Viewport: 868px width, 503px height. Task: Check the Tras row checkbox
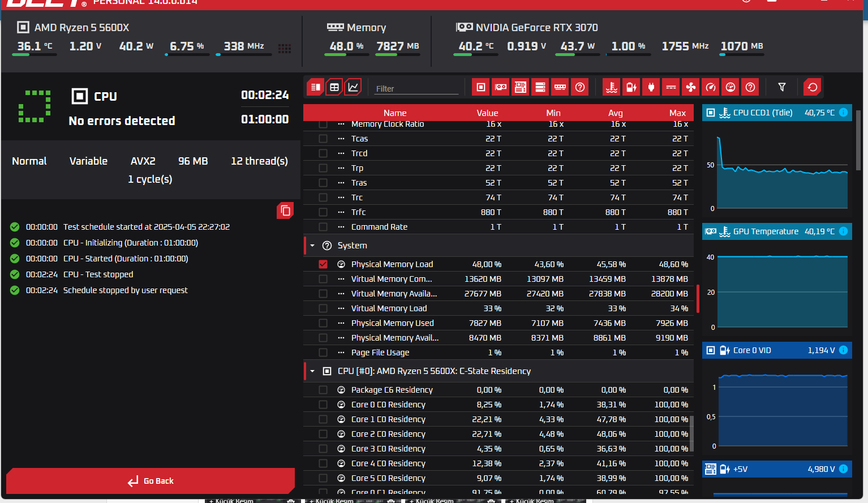(x=323, y=183)
